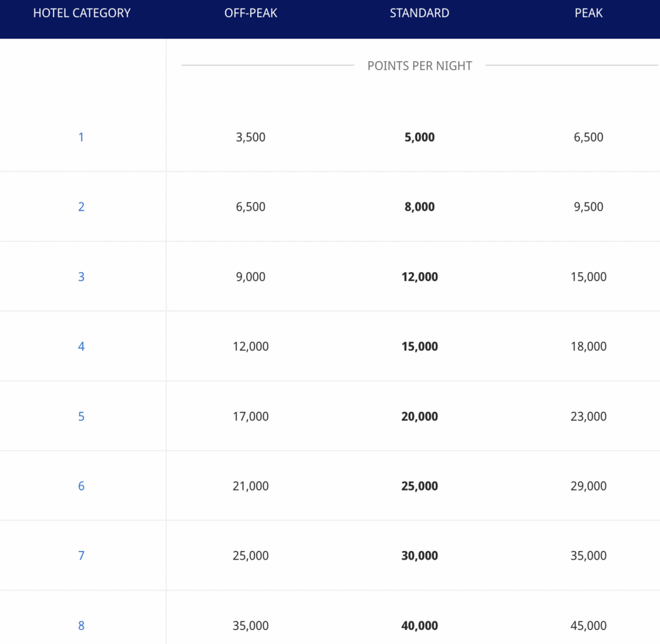Click the 25,000 off-peak value for category 7
Viewport: 660px width, 644px height.
tap(251, 555)
